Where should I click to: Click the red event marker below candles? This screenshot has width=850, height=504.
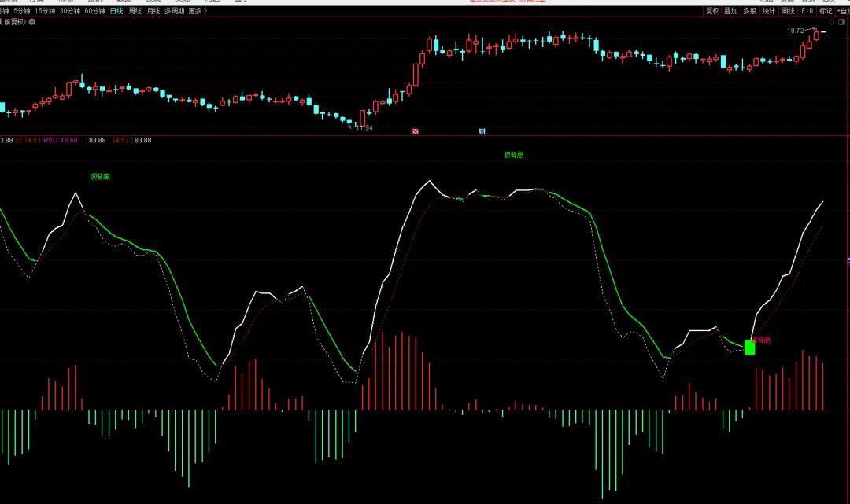click(415, 131)
